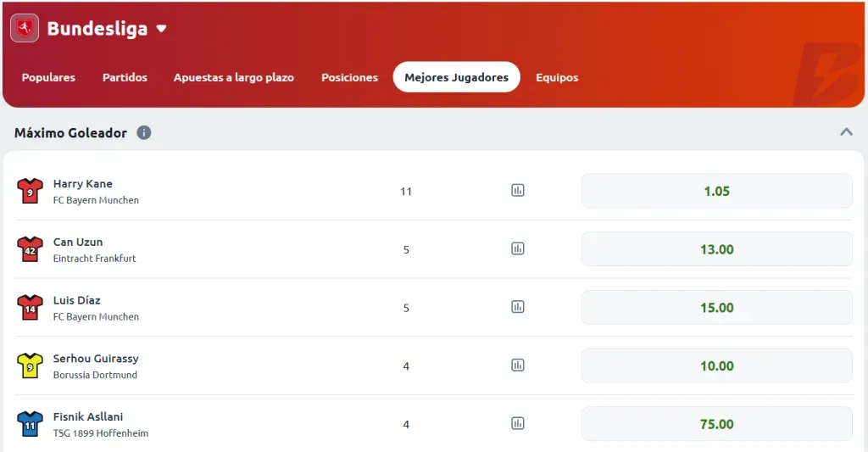Switch to the Populares tab
868x452 pixels.
click(x=48, y=77)
